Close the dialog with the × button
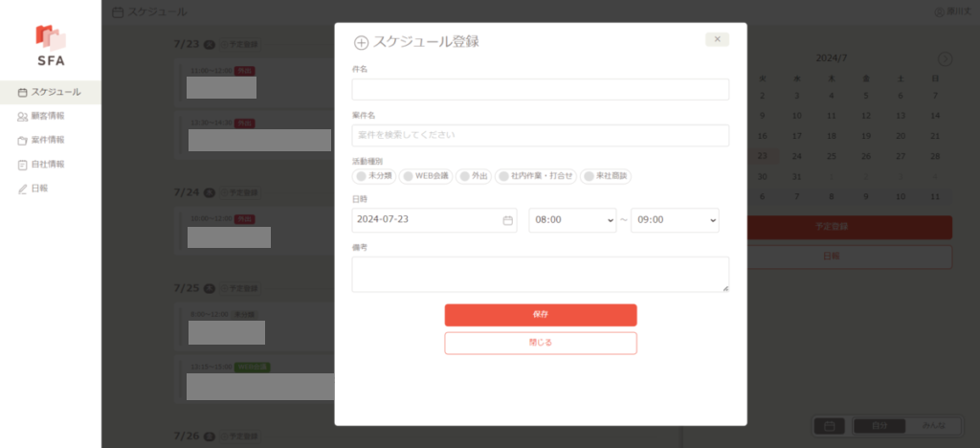The height and width of the screenshot is (448, 980). [x=717, y=39]
